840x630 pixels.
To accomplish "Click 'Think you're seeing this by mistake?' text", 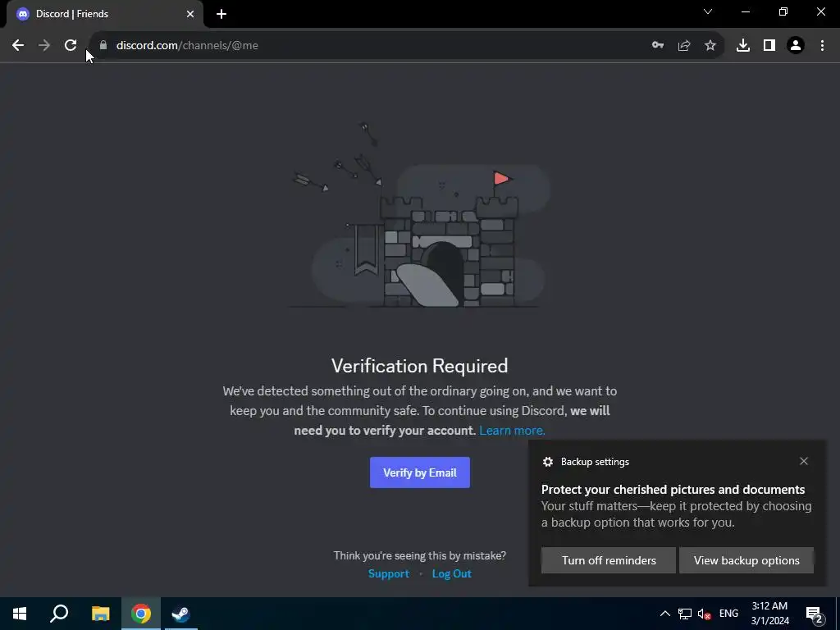I will point(419,555).
